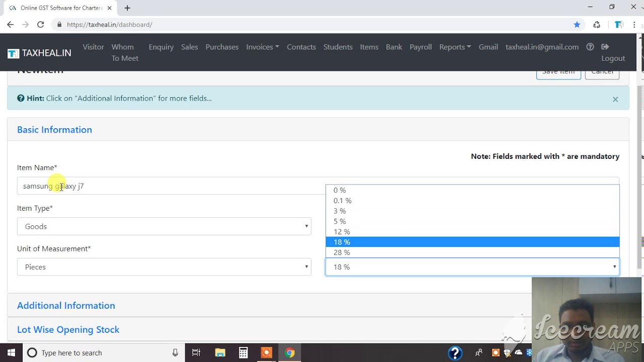Open the Students page
Screen dimensions: 644x362
pyautogui.click(x=338, y=47)
